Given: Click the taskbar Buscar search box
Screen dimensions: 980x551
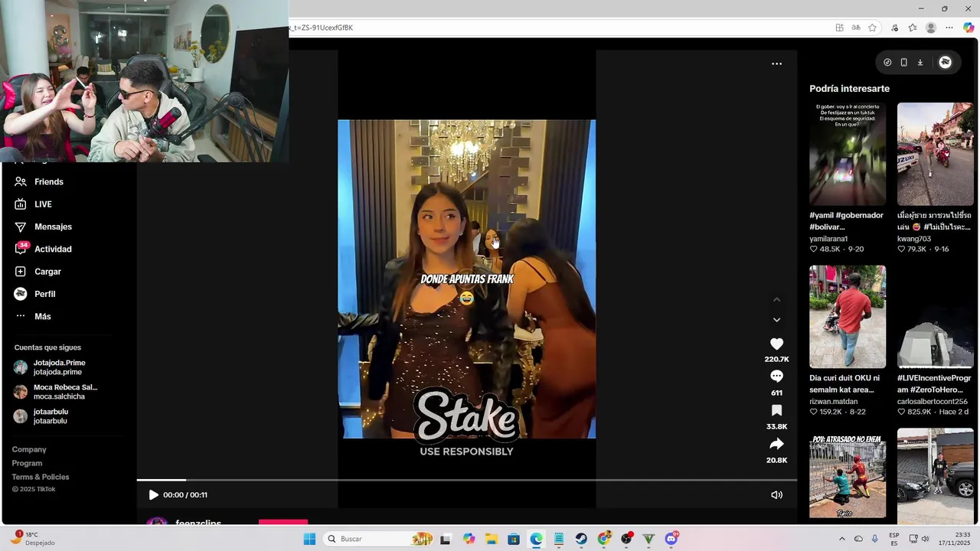Looking at the screenshot, I should click(379, 539).
